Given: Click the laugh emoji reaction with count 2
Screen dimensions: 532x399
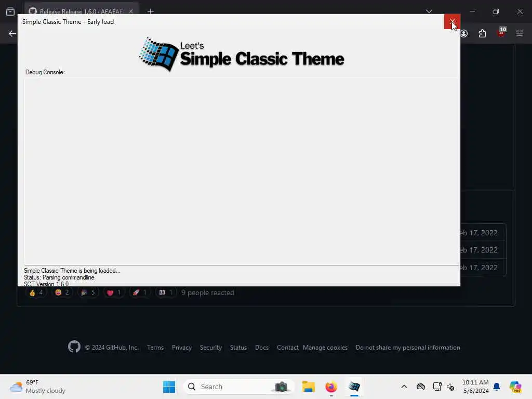Looking at the screenshot, I should pyautogui.click(x=62, y=292).
